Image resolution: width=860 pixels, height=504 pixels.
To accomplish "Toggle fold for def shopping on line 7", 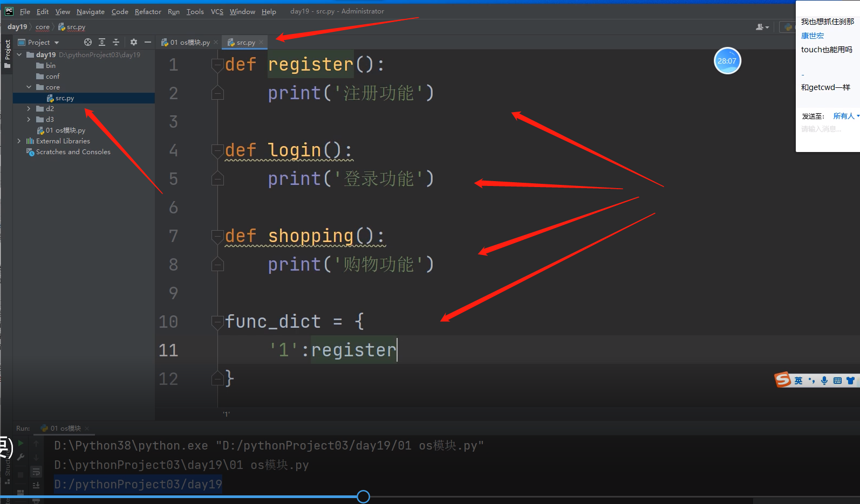I will [217, 236].
